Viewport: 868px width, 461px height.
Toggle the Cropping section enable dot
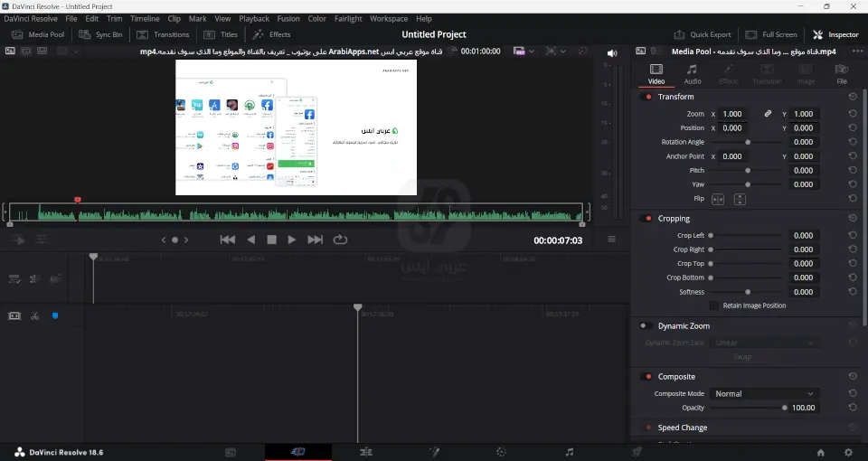647,219
